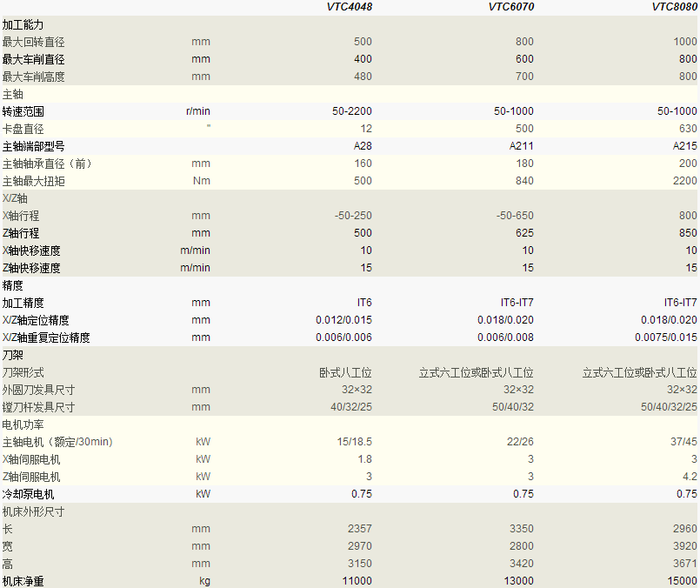Select the 加工能力 section heading
This screenshot has height=588, width=700.
point(23,24)
